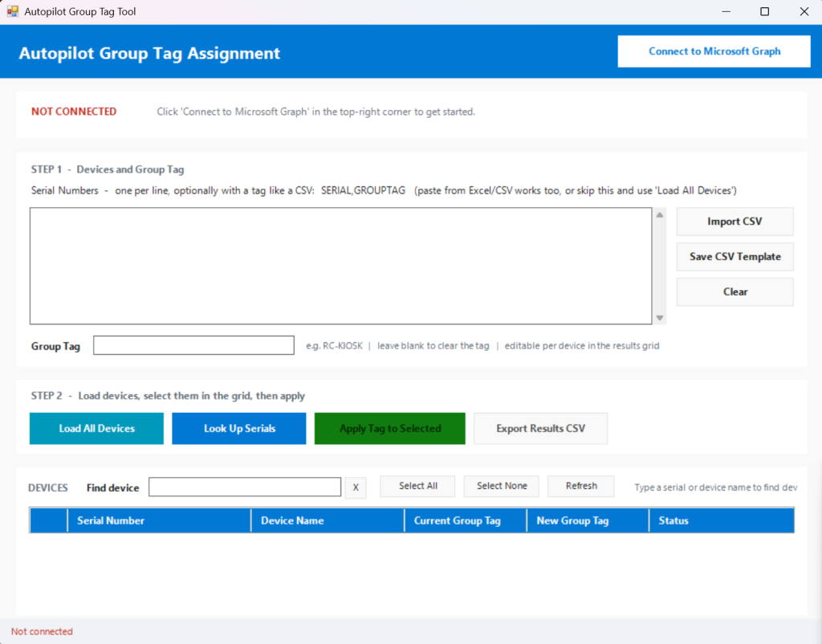This screenshot has height=644, width=822.
Task: Sort by Status column header
Action: 722,521
